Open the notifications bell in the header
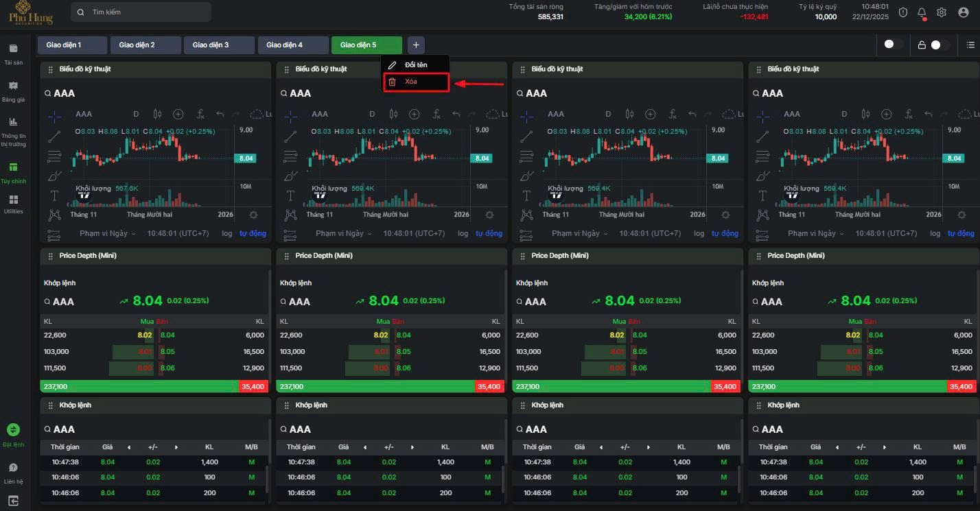 point(922,12)
